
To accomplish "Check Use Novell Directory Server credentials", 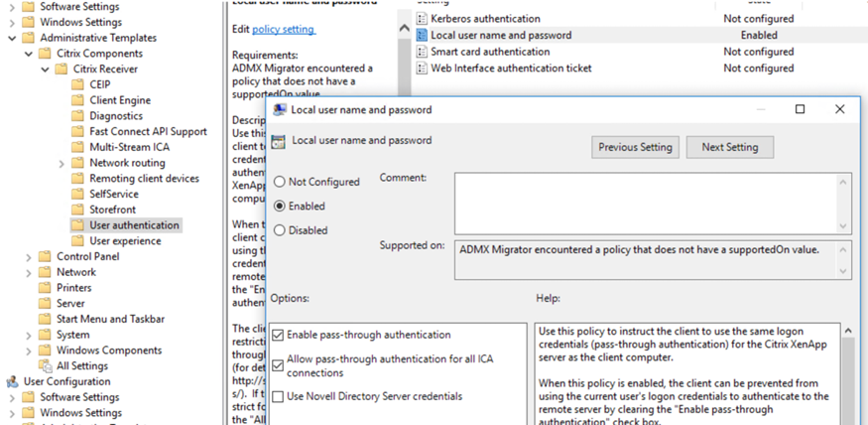I will click(278, 397).
